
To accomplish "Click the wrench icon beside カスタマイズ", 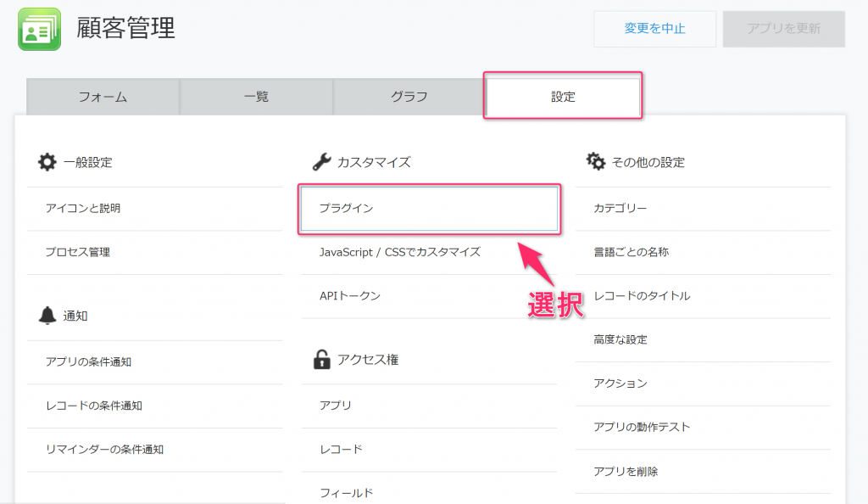I will click(x=321, y=162).
